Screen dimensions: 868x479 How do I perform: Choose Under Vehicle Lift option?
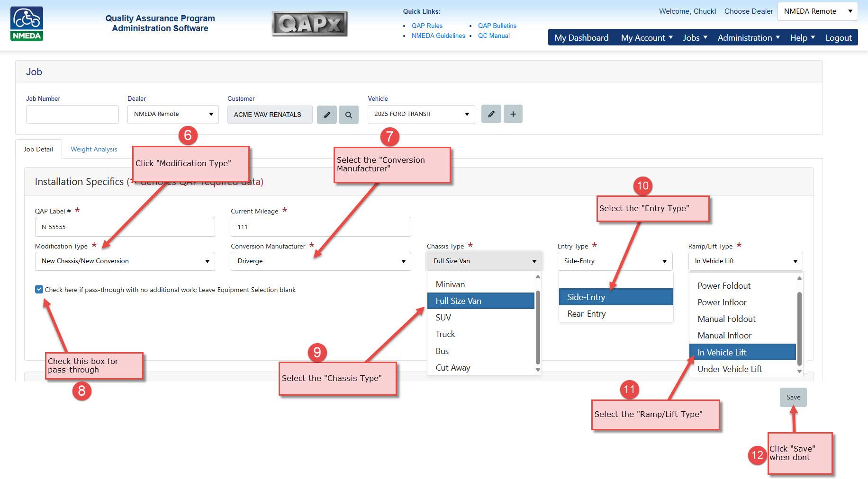[743, 369]
